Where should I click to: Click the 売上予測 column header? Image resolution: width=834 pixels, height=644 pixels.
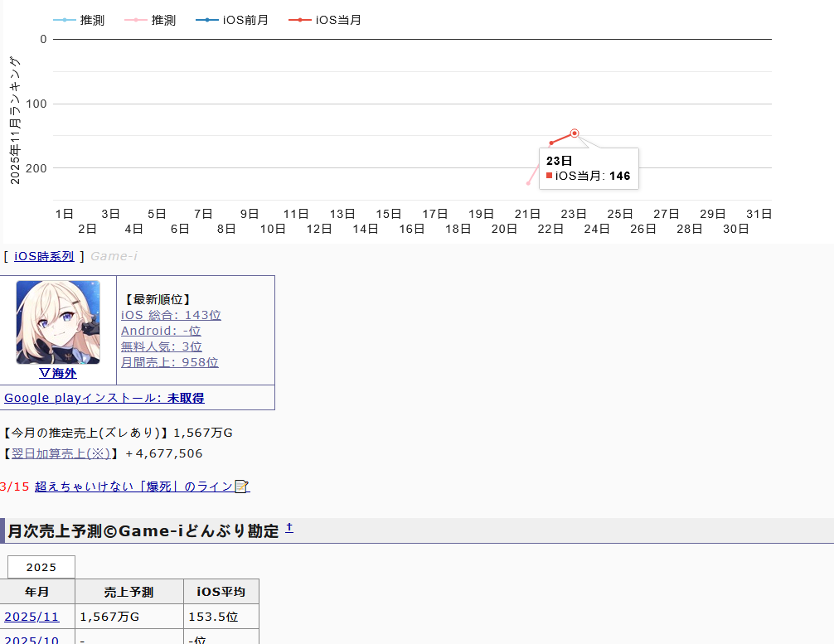(x=129, y=591)
